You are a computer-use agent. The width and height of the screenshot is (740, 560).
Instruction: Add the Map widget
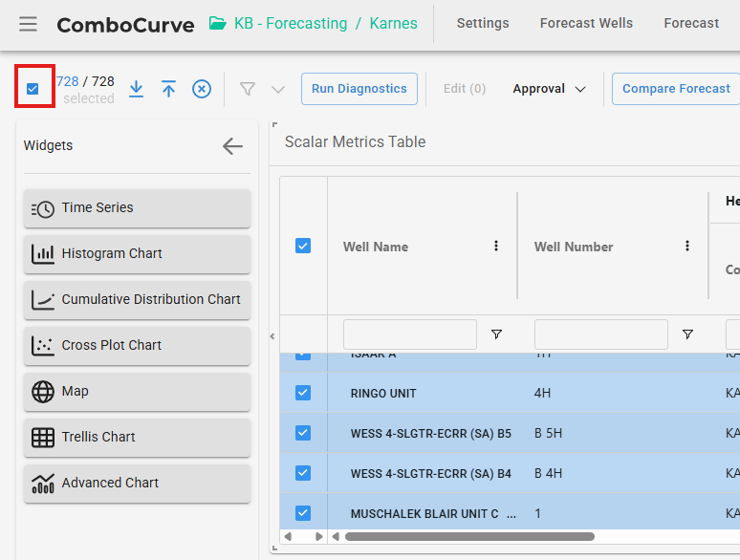(x=137, y=391)
